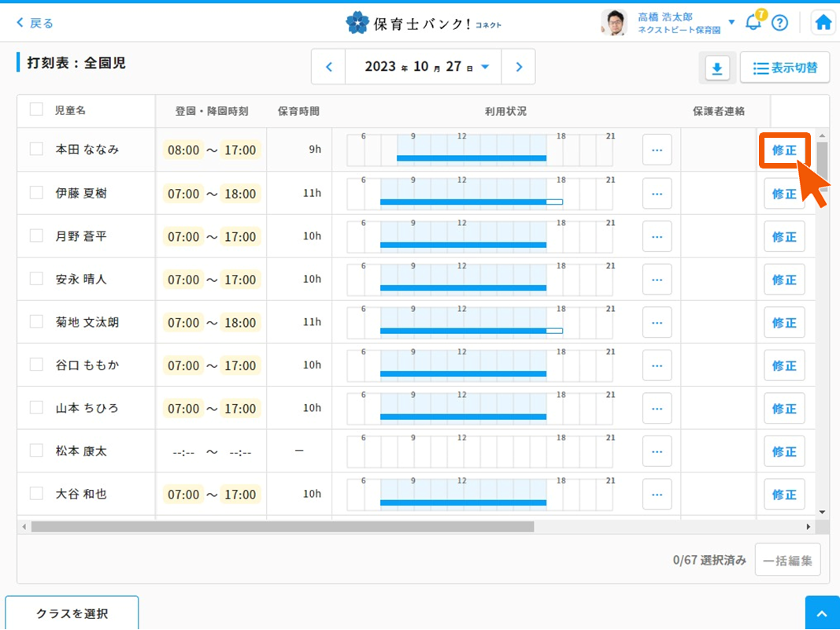This screenshot has width=840, height=630.
Task: Advance to next day arrow
Action: tap(519, 67)
